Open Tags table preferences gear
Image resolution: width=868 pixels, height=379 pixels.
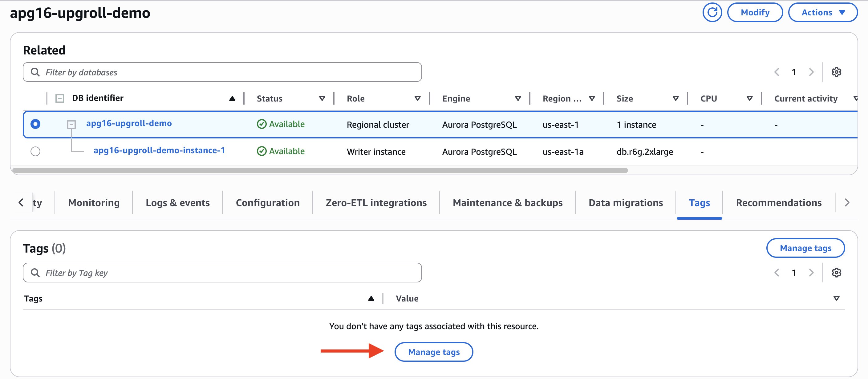pyautogui.click(x=836, y=273)
